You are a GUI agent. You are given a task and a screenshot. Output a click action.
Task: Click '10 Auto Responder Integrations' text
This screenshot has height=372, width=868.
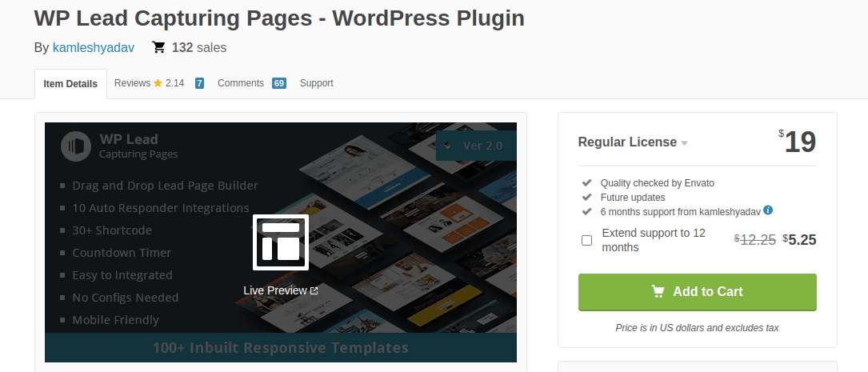pyautogui.click(x=161, y=208)
